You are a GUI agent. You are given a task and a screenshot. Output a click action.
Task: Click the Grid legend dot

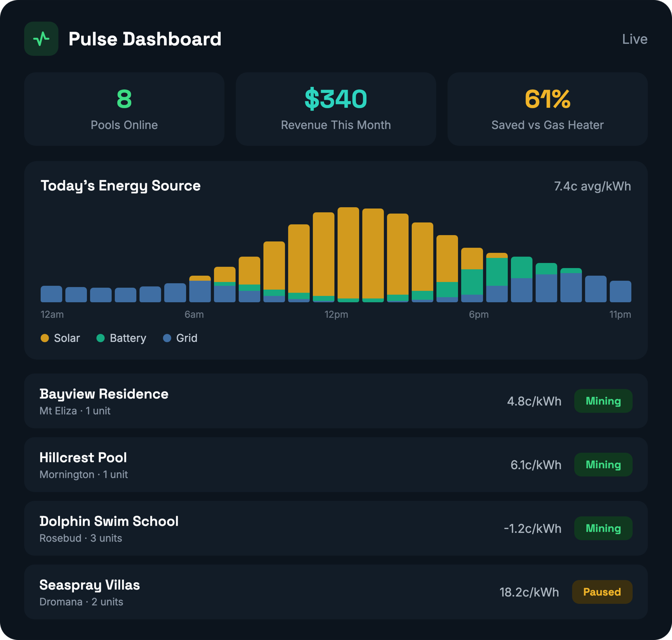pos(167,338)
